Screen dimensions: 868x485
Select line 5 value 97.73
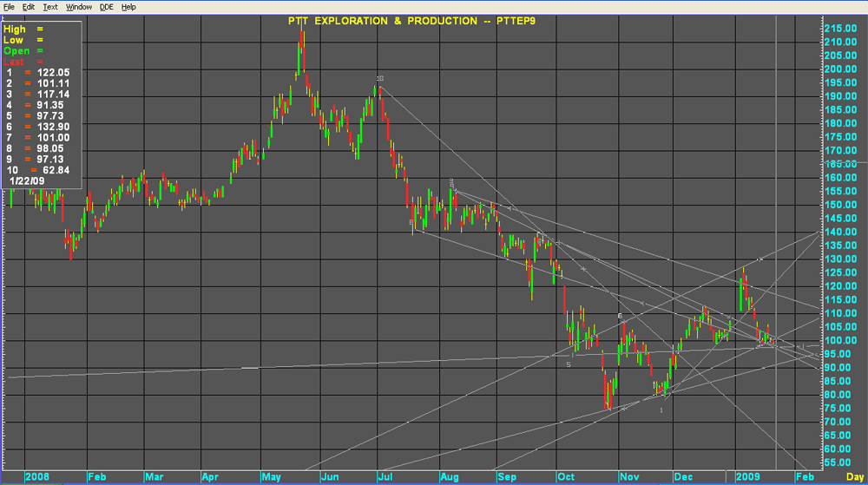[50, 116]
